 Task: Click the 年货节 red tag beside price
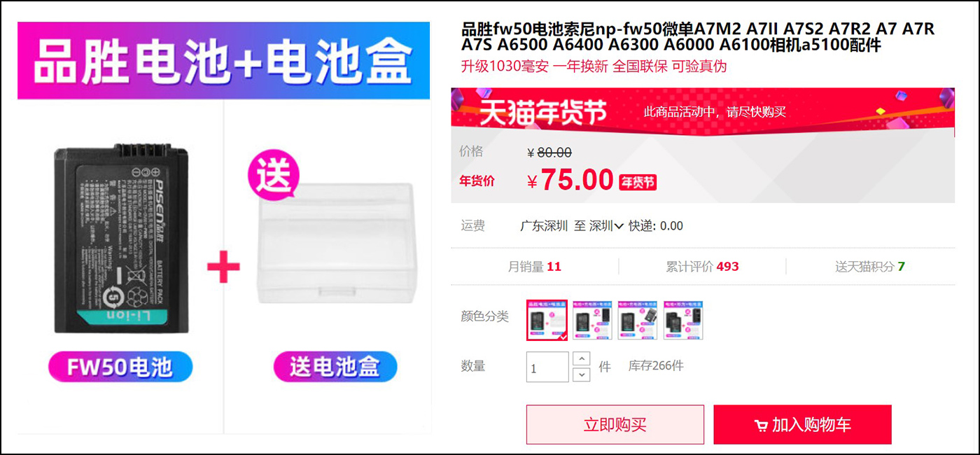[x=638, y=183]
